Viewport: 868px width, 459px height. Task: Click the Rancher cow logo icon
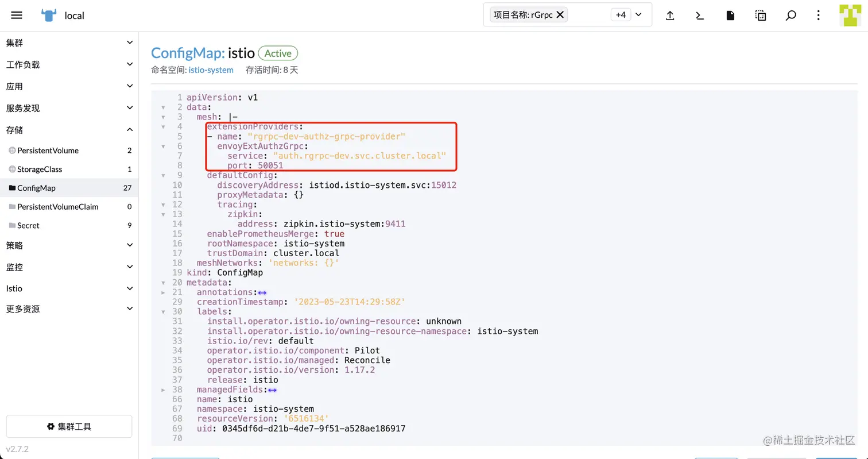click(49, 16)
